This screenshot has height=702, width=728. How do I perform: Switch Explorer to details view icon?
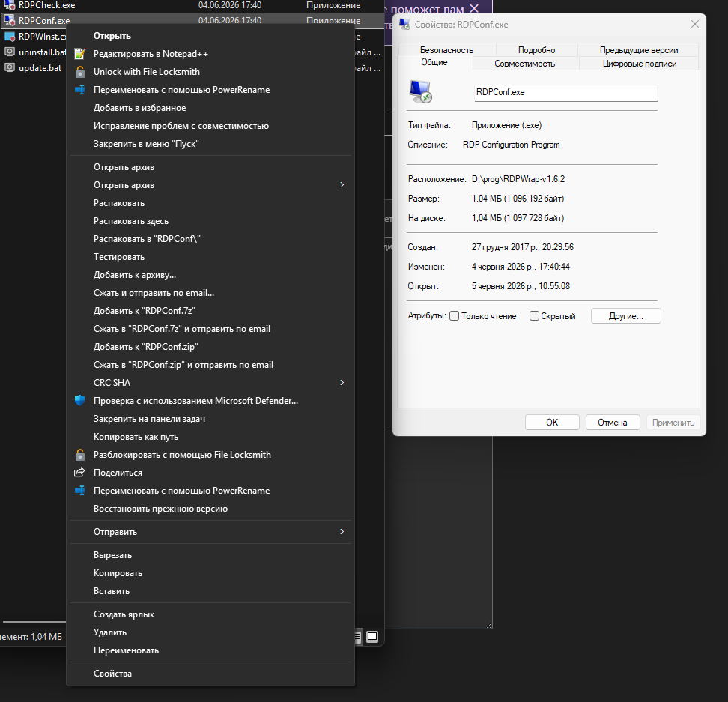pyautogui.click(x=357, y=637)
